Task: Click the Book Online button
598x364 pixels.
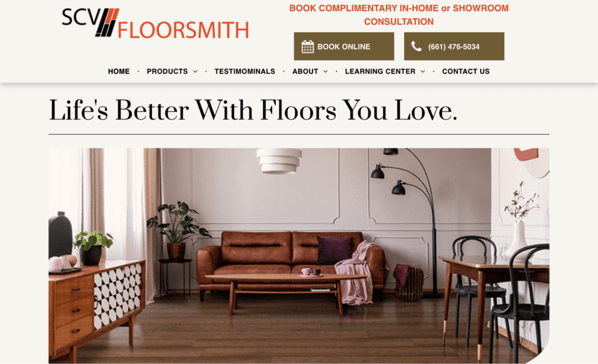Action: coord(343,47)
